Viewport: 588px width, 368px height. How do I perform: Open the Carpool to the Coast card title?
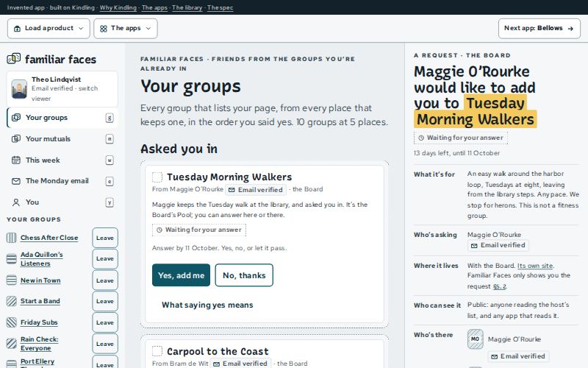(218, 352)
